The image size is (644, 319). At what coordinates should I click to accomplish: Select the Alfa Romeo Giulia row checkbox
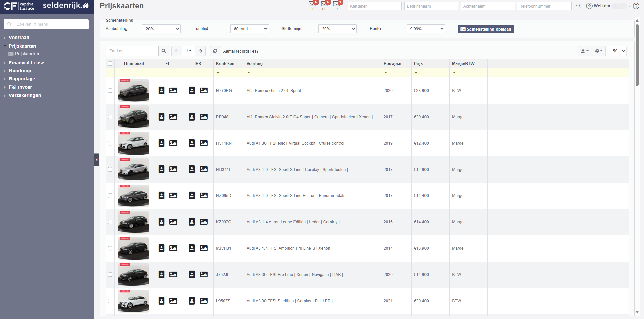(x=110, y=90)
